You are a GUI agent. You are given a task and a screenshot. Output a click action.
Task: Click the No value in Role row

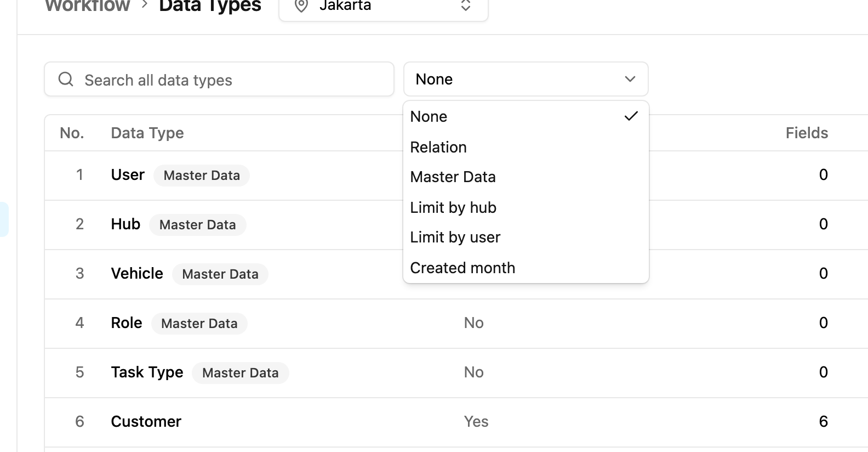click(474, 323)
